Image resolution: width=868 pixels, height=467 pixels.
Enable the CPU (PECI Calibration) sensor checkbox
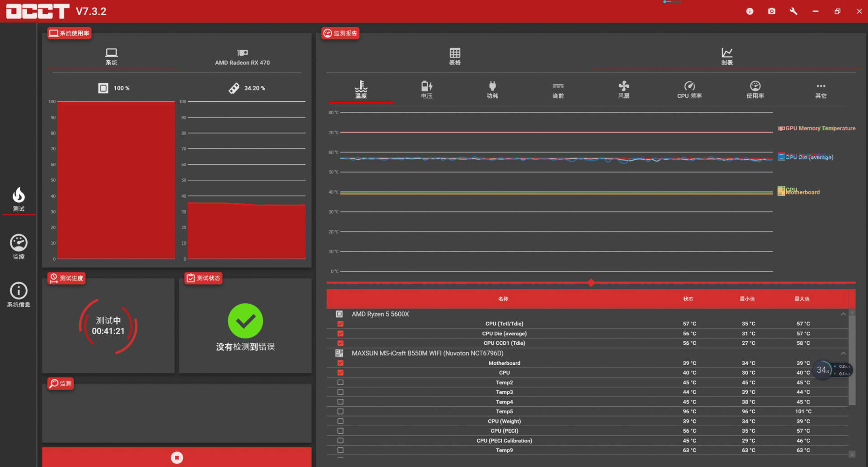click(x=340, y=440)
